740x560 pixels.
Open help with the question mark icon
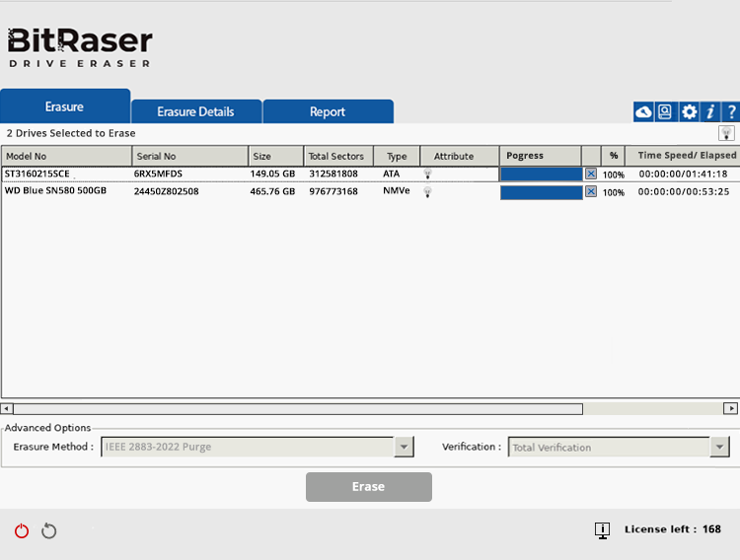pos(731,112)
